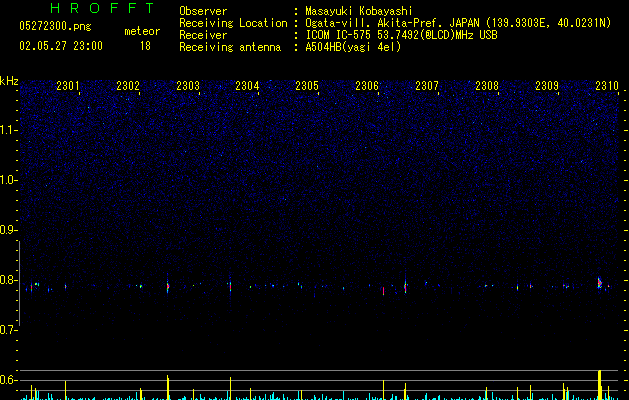Click the 2305 time marker
629x400 pixels.
click(x=307, y=85)
